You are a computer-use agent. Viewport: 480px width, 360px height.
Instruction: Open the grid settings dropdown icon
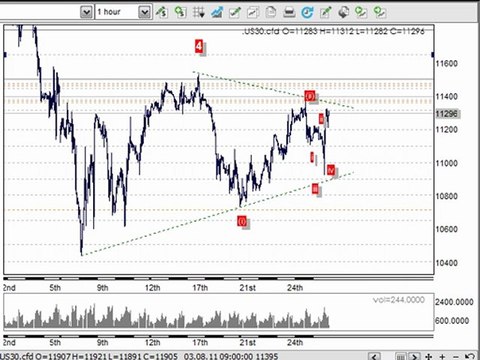(x=199, y=12)
